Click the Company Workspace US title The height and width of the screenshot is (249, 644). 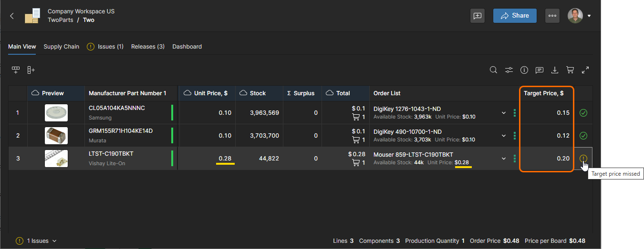tap(81, 11)
